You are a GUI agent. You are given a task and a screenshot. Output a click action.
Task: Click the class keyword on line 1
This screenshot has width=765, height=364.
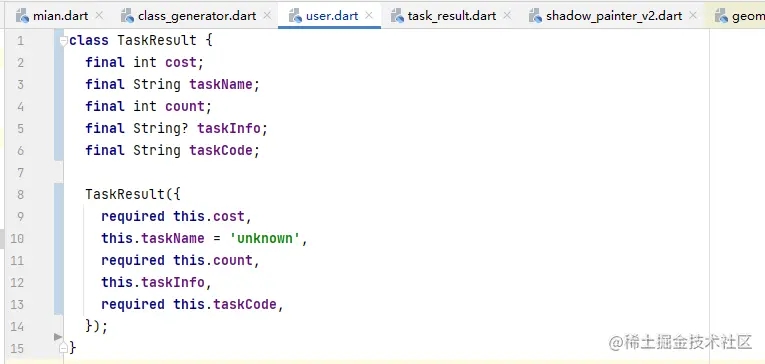click(89, 40)
